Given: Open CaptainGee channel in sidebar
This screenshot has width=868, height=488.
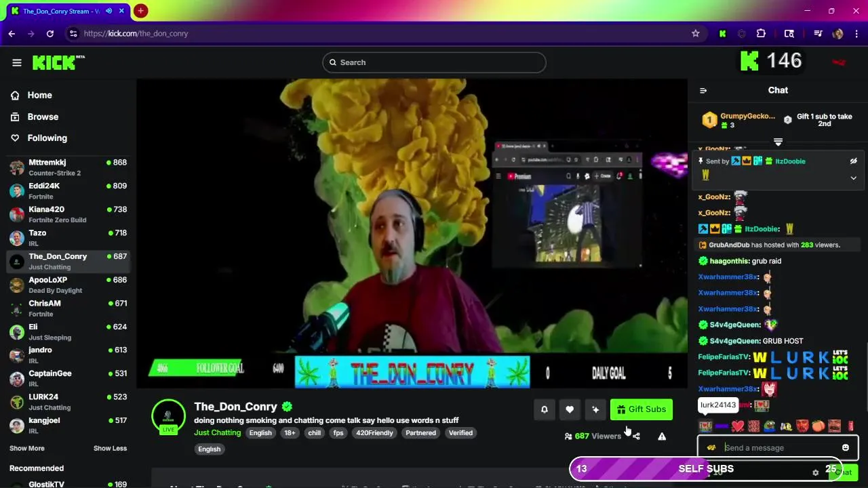Looking at the screenshot, I should click(x=68, y=378).
